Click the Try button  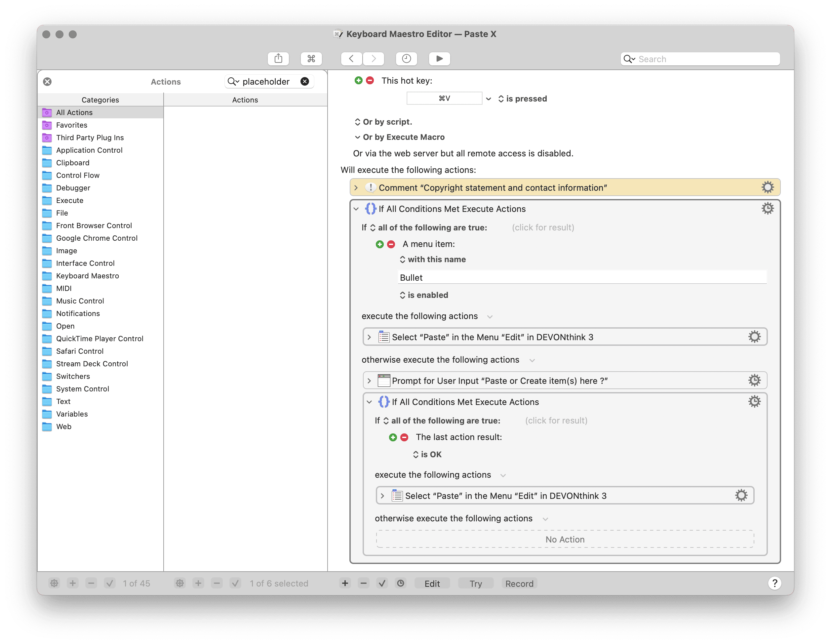tap(475, 584)
